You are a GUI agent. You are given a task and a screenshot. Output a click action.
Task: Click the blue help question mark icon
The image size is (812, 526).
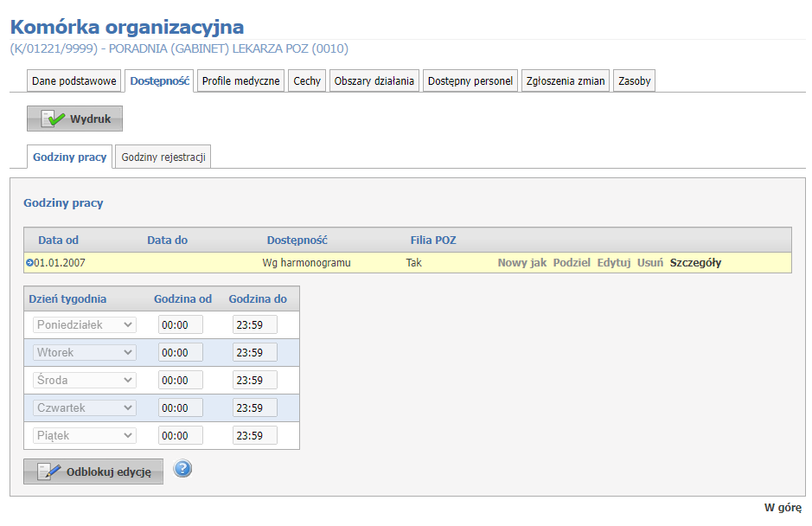tap(182, 469)
